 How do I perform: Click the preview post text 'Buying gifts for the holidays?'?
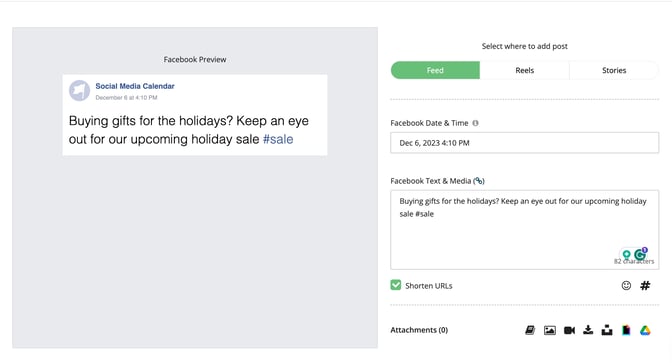[x=151, y=121]
